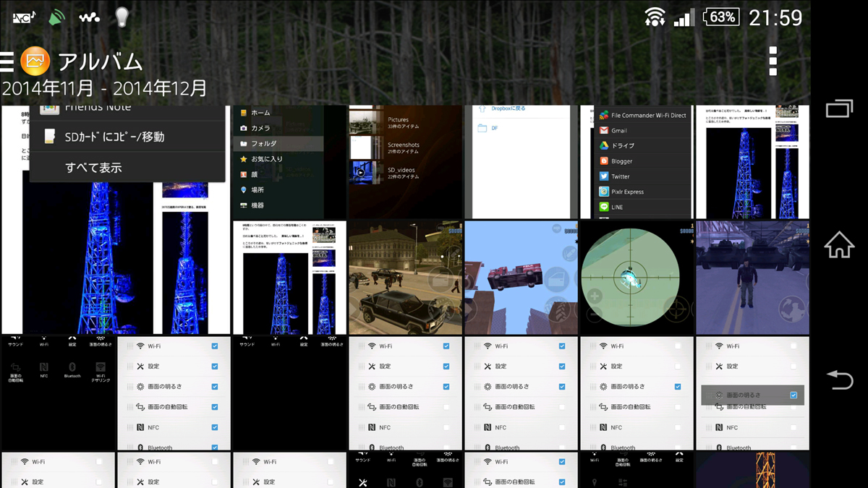Open large thumbnail with SDカードにコピー/移動 menu
The height and width of the screenshot is (488, 868).
pyautogui.click(x=116, y=220)
